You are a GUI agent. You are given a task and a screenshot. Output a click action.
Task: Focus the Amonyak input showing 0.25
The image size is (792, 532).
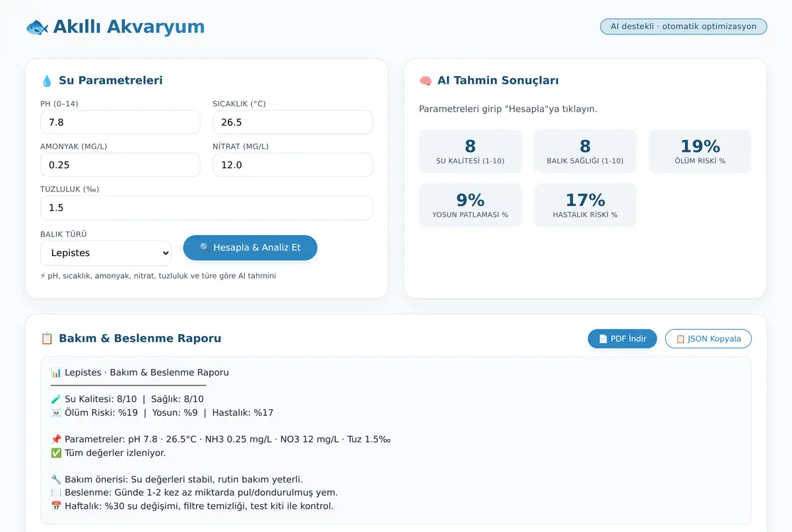(x=120, y=165)
